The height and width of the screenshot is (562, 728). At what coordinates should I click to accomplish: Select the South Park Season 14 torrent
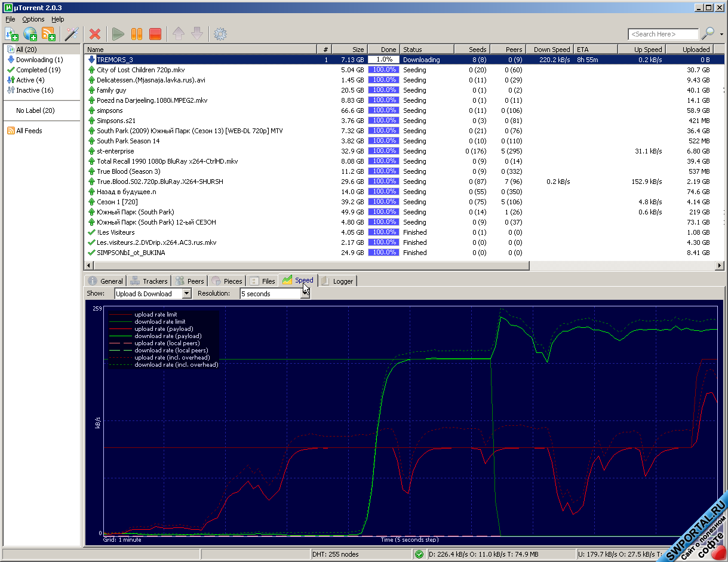click(x=404, y=141)
